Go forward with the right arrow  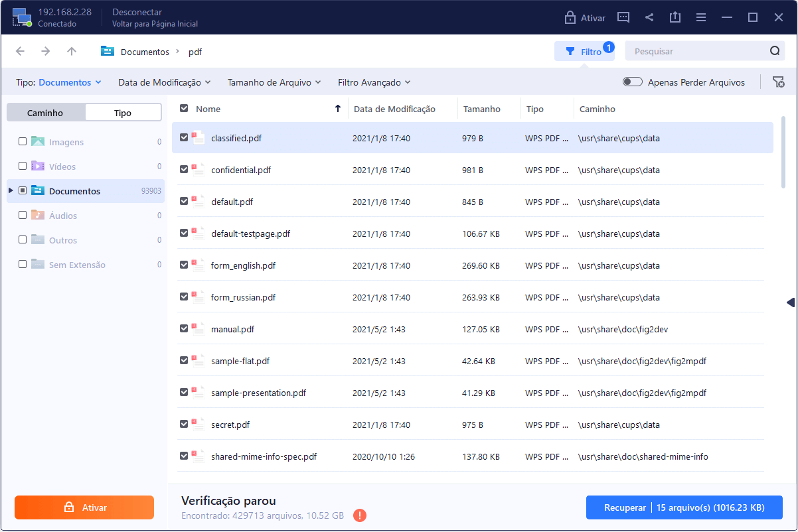[x=46, y=51]
